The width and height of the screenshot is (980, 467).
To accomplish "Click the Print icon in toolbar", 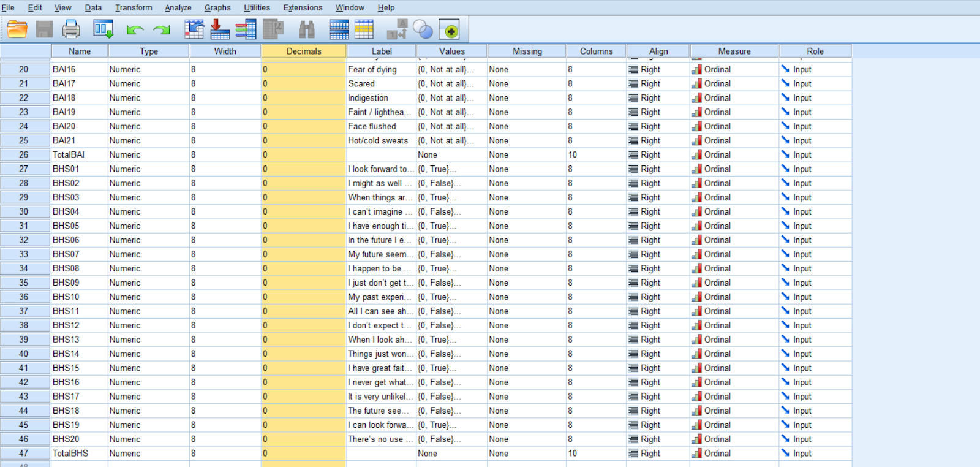I will (x=71, y=29).
